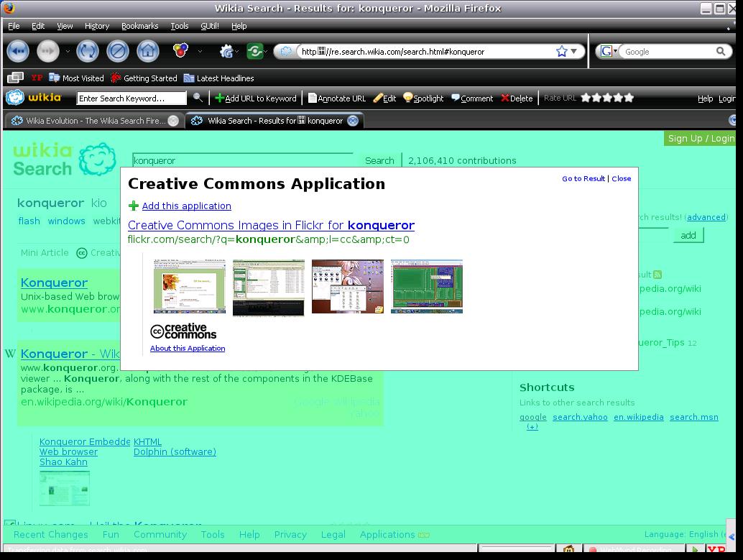Click the colorful balls toolbar icon

(180, 50)
